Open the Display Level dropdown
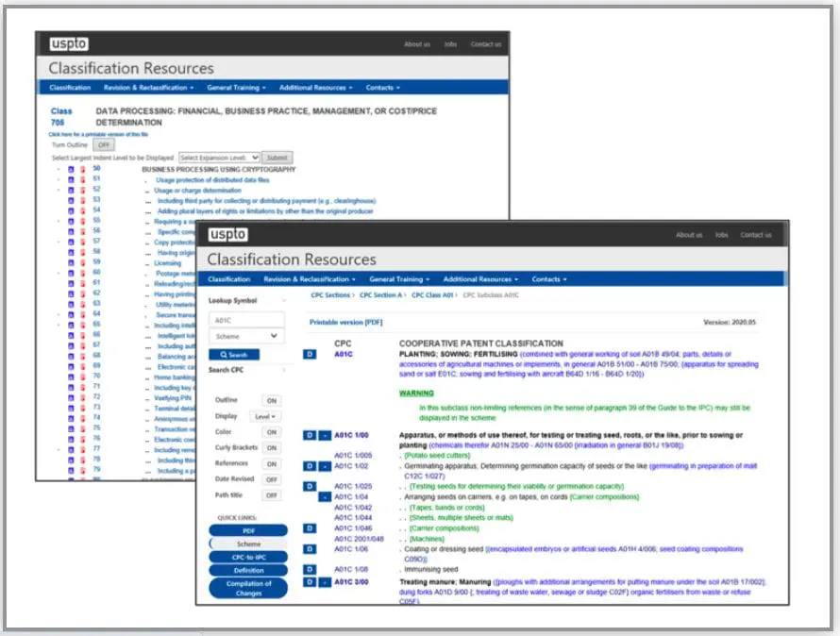This screenshot has height=636, width=840. (265, 416)
